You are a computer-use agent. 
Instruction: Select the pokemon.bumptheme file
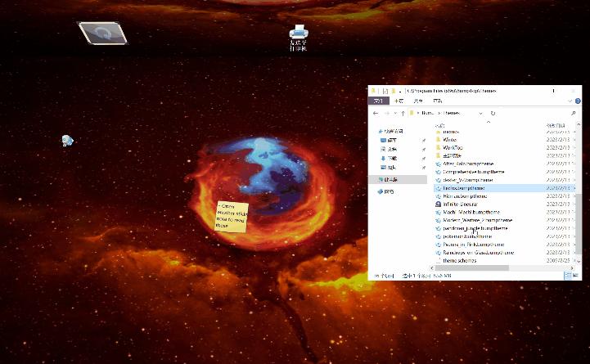tap(467, 236)
